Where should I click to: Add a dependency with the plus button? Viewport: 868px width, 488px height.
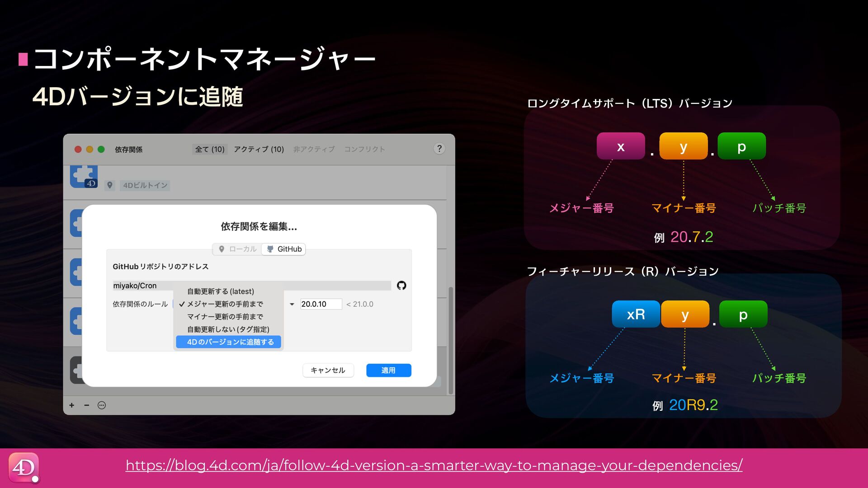[71, 405]
